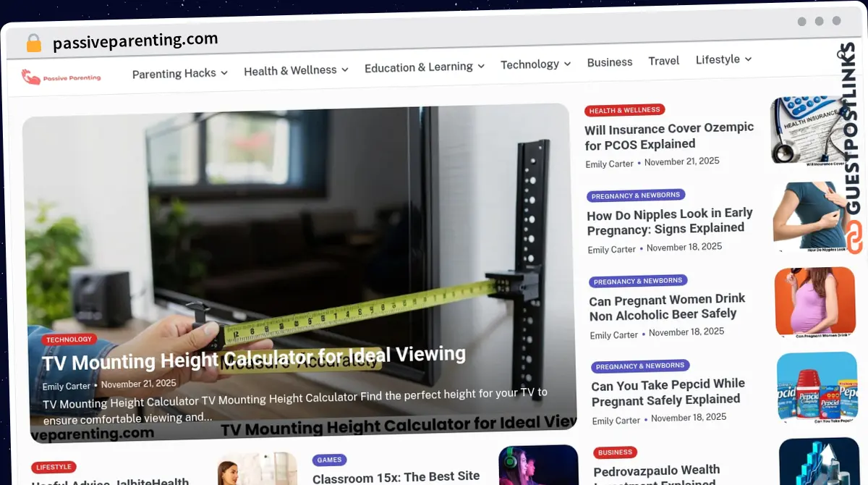Open How Do Nipples Look article link

coord(669,221)
